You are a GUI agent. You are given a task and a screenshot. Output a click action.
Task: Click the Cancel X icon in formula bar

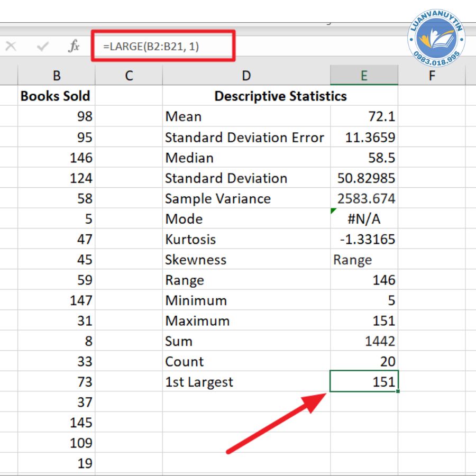click(x=11, y=47)
